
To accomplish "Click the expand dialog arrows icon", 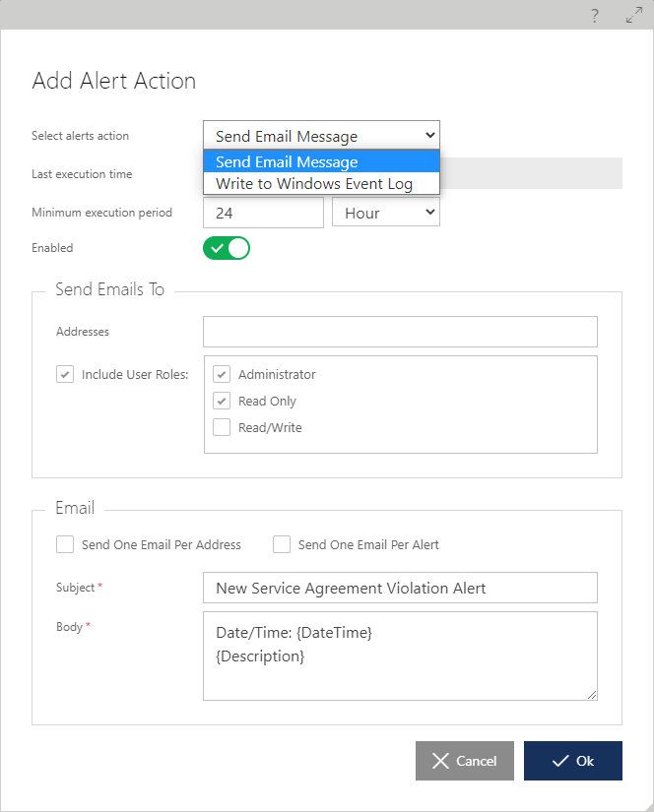I will (634, 15).
